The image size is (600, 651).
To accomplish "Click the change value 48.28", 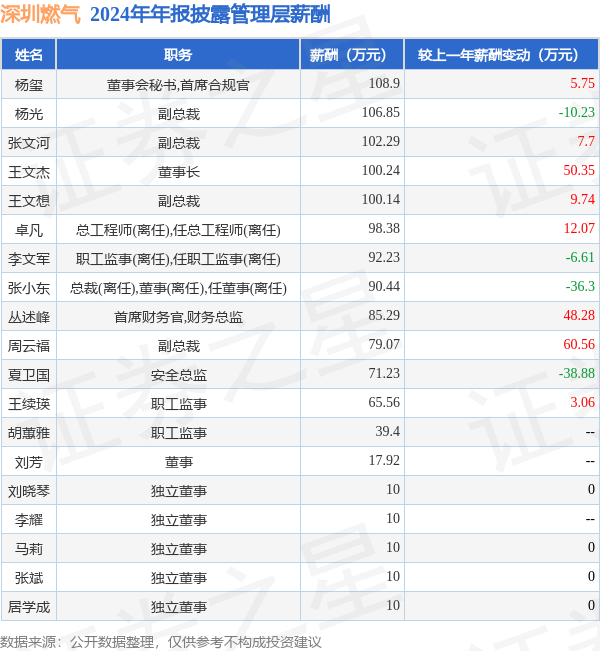I will pos(579,315).
